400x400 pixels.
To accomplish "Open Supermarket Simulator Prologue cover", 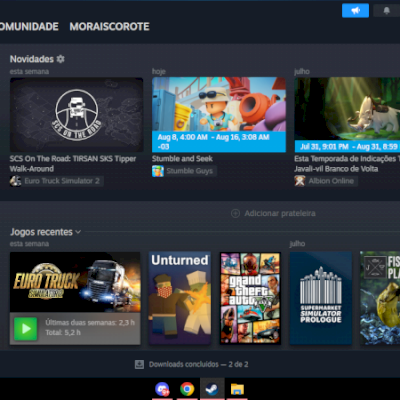I will (321, 298).
